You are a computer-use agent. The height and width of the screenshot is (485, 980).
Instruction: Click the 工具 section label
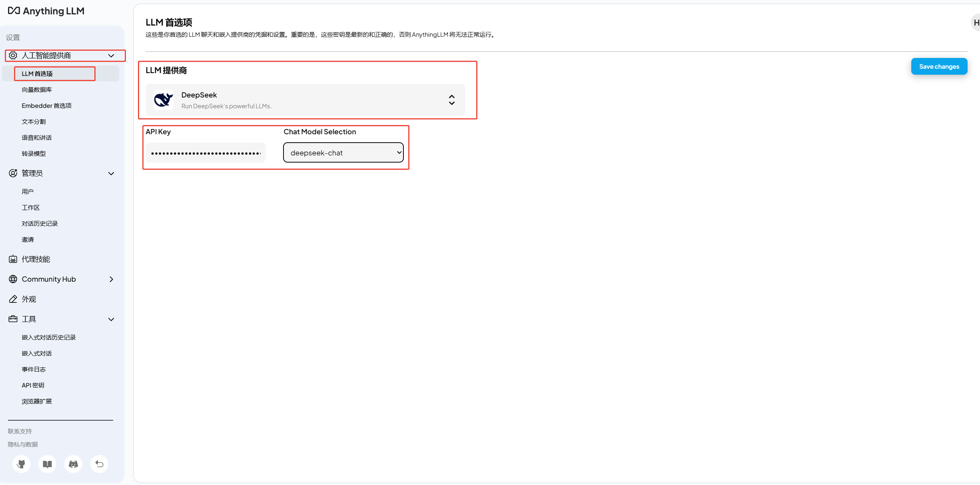(29, 319)
